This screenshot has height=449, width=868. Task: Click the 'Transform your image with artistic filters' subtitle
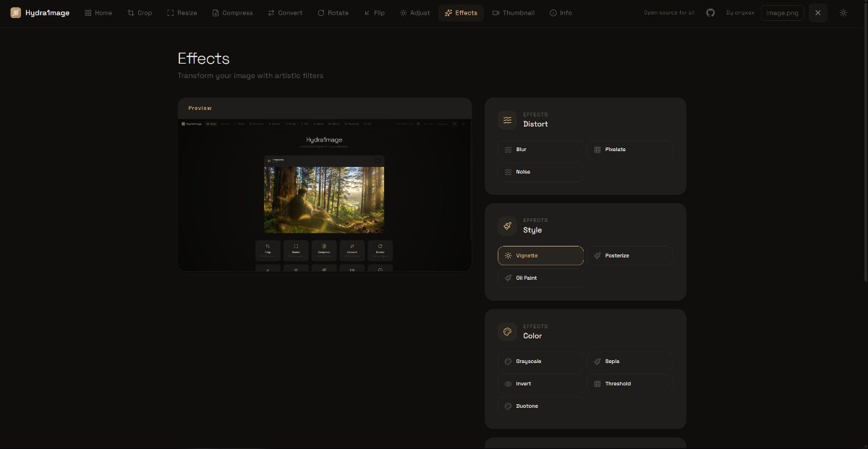(x=250, y=76)
